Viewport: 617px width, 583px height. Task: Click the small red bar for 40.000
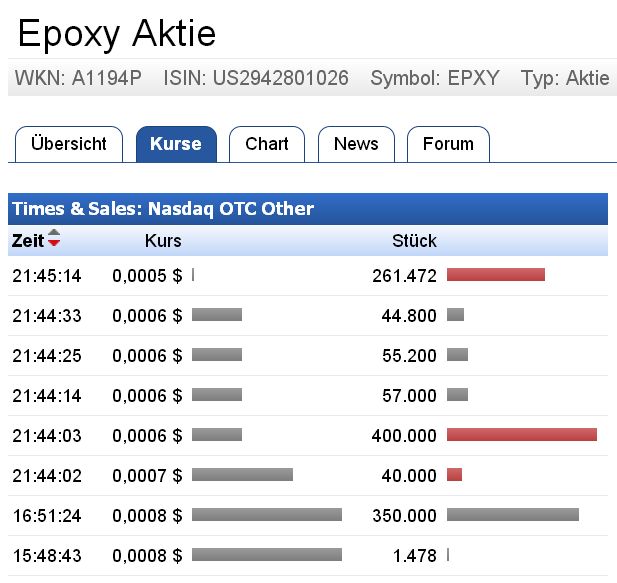coord(455,475)
